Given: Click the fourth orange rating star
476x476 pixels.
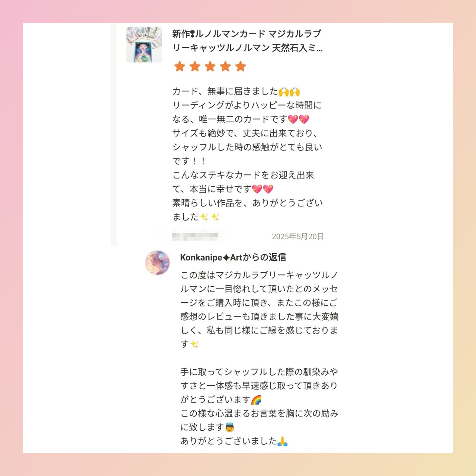Looking at the screenshot, I should click(225, 67).
